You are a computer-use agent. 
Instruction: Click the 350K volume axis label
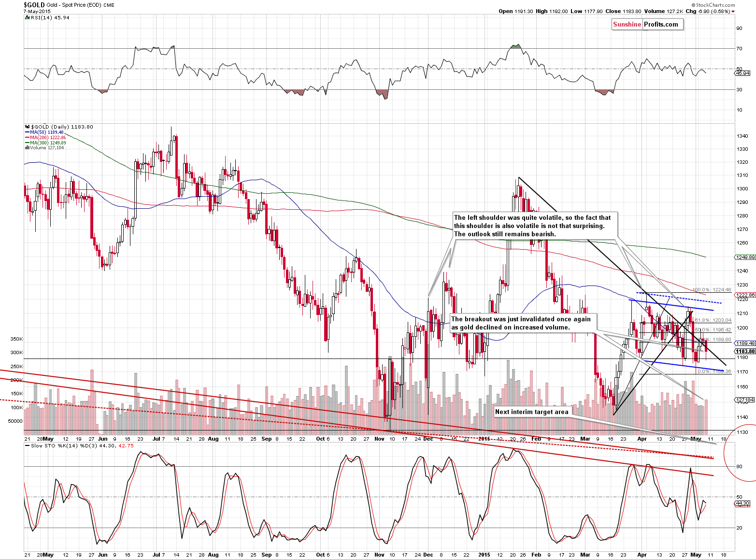(16, 339)
